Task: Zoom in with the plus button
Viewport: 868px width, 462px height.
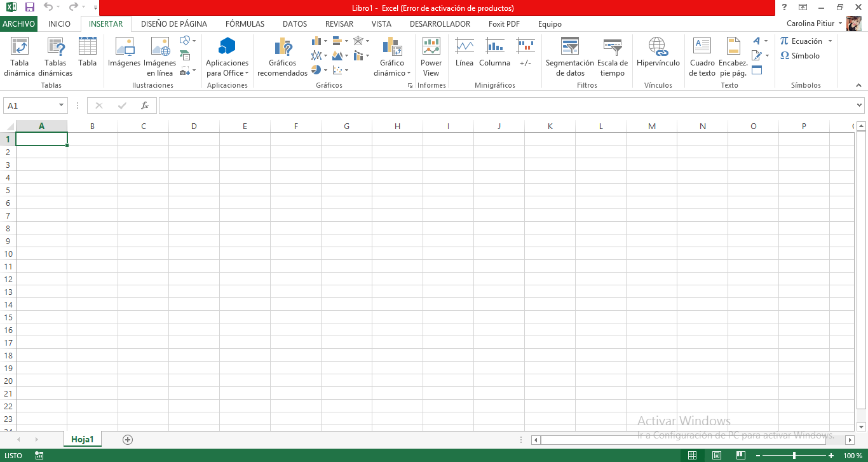Action: [x=831, y=456]
